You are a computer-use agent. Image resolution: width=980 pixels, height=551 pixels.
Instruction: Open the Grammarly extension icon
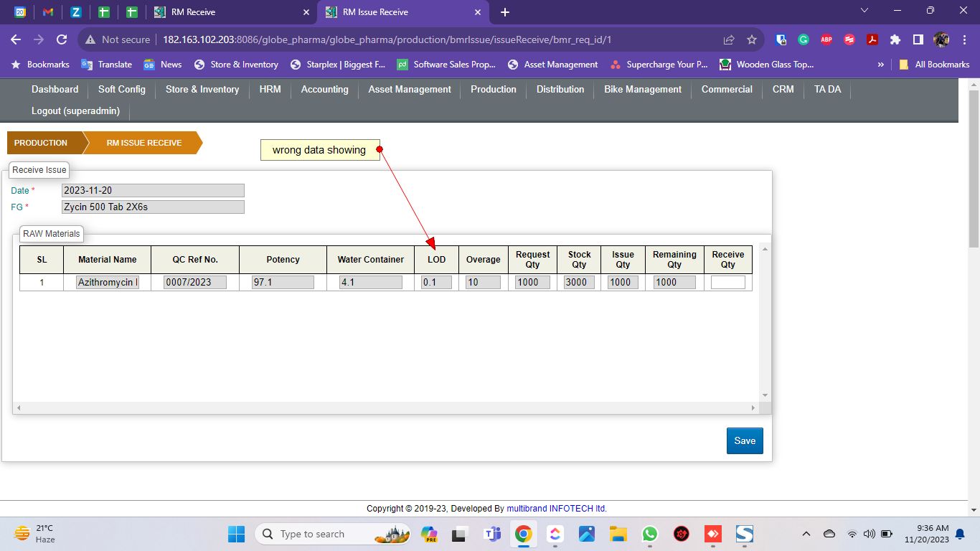804,40
